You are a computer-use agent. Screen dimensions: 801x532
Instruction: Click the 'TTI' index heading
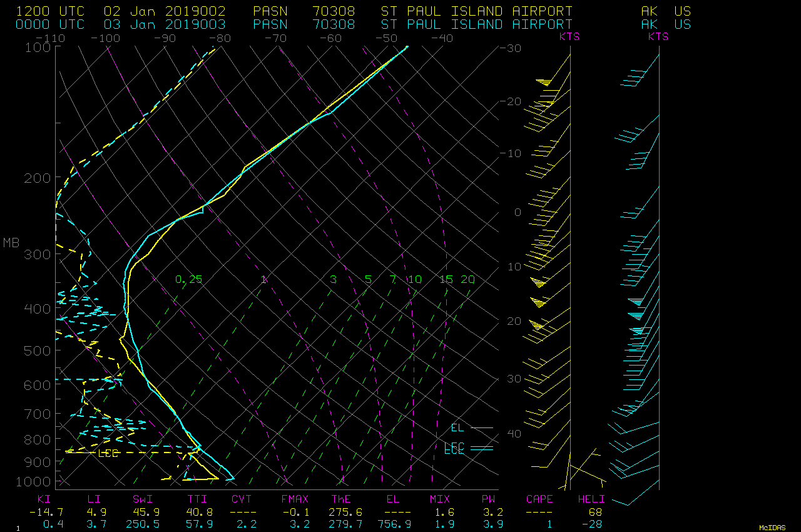coord(198,499)
